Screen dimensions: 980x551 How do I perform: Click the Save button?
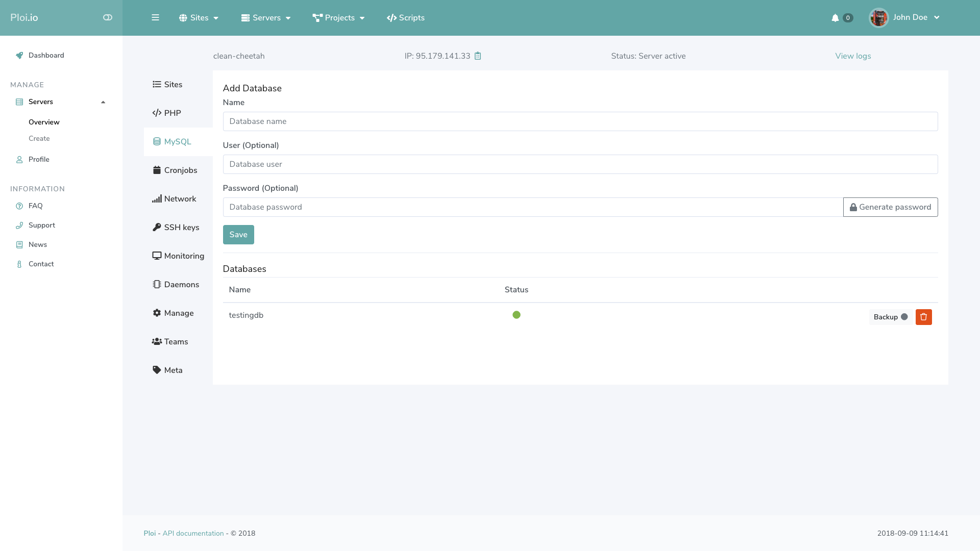click(238, 235)
